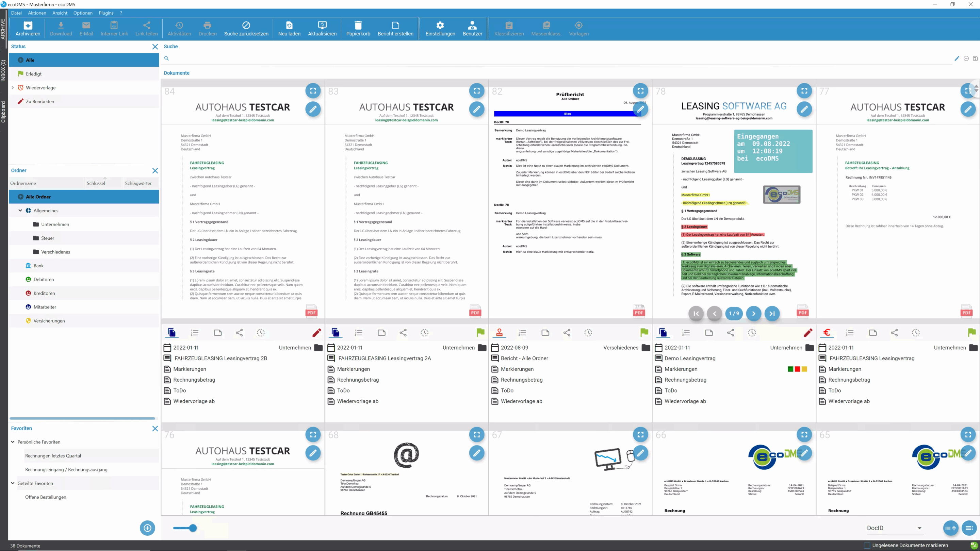
Task: Click share icon under document 84
Action: (x=239, y=333)
